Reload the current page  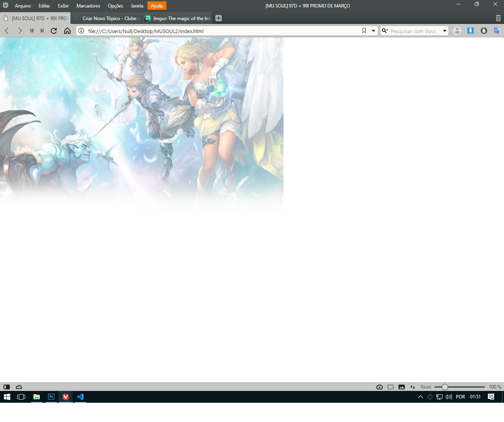pyautogui.click(x=54, y=31)
